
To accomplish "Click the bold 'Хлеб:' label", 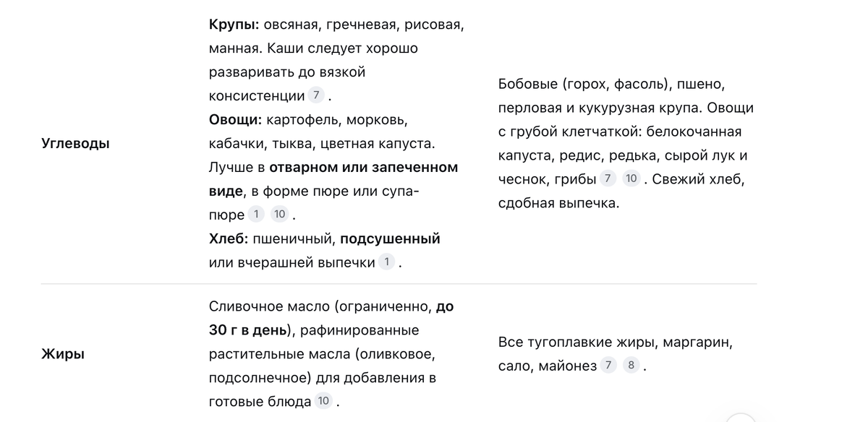I will (x=229, y=238).
